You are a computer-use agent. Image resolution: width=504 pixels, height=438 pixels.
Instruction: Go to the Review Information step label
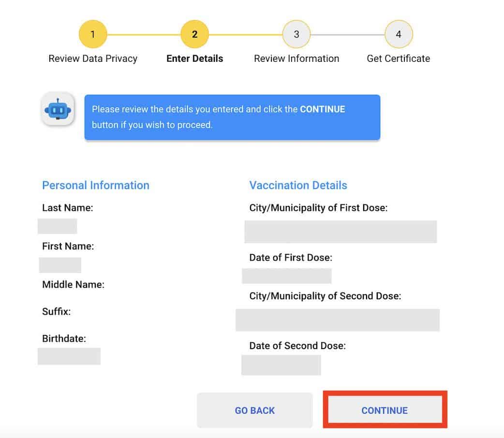pyautogui.click(x=296, y=58)
